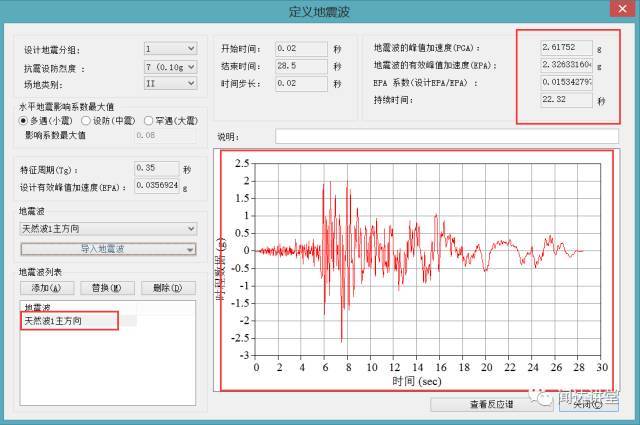Click the 开始时间 input field
Image resolution: width=640 pixels, height=425 pixels.
(x=301, y=49)
